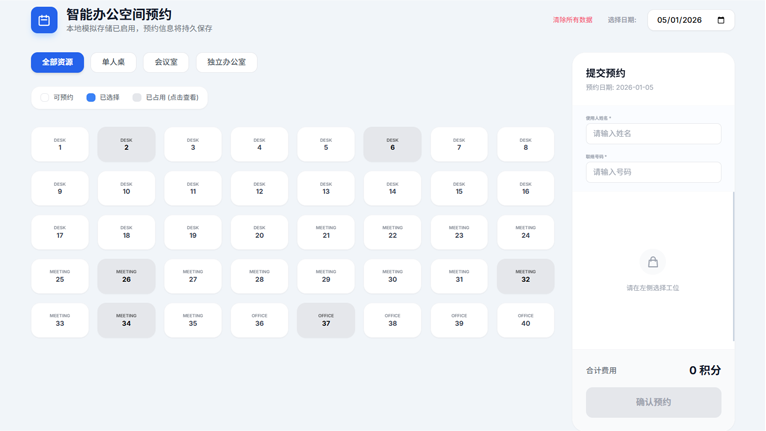The width and height of the screenshot is (766, 431).
Task: Show only 独立办公室 resources
Action: click(x=226, y=62)
